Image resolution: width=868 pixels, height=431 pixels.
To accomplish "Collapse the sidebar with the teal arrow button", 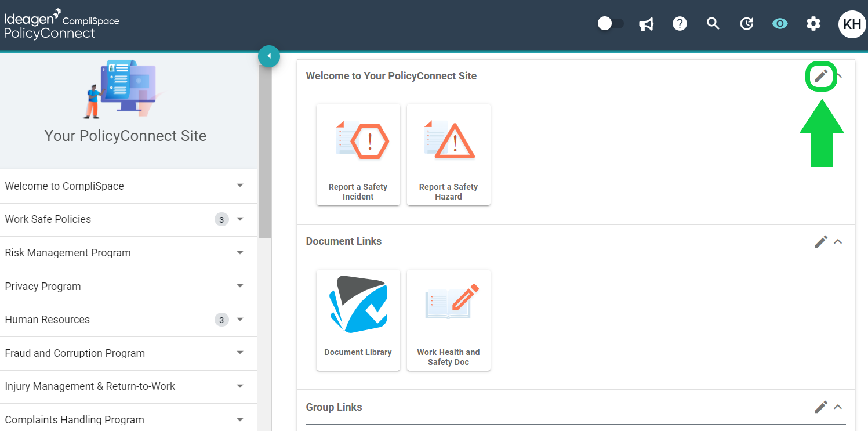I will coord(269,56).
